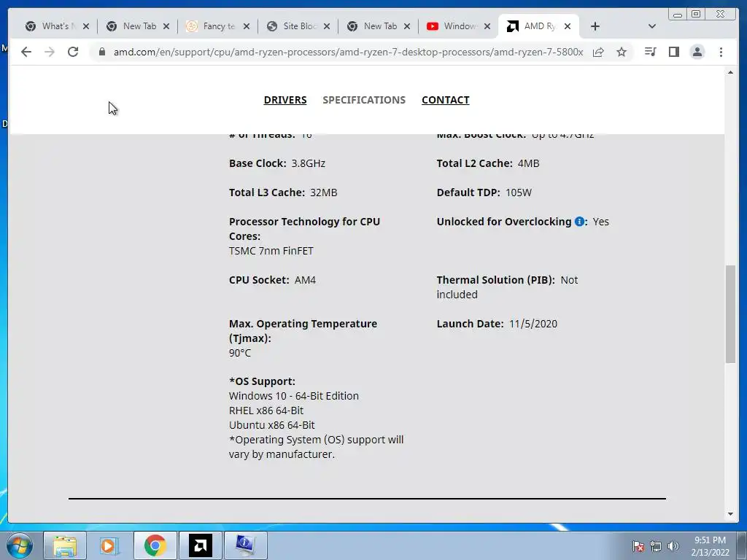Close the YouTube Windows tab
The width and height of the screenshot is (747, 560).
click(x=487, y=27)
